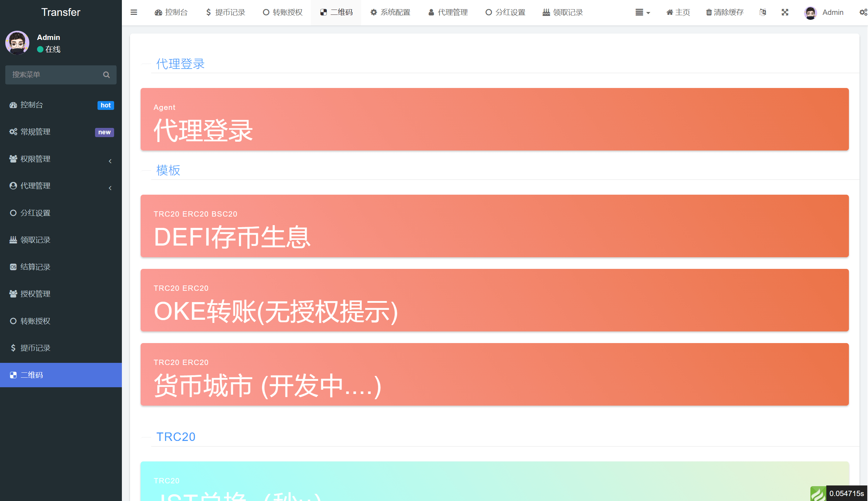The height and width of the screenshot is (501, 868).
Task: Click Admin avatar in top bar
Action: 810,13
